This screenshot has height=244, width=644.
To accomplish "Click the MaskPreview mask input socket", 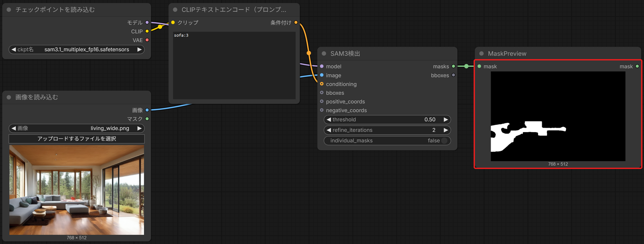I will click(479, 66).
